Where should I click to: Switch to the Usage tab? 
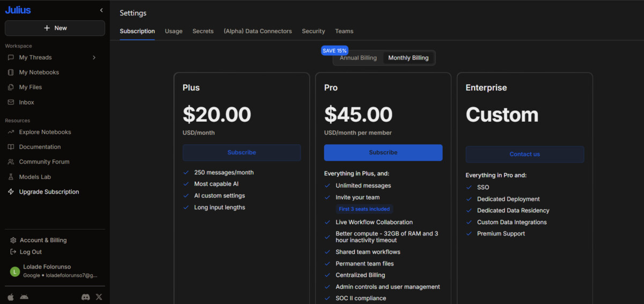click(x=173, y=31)
